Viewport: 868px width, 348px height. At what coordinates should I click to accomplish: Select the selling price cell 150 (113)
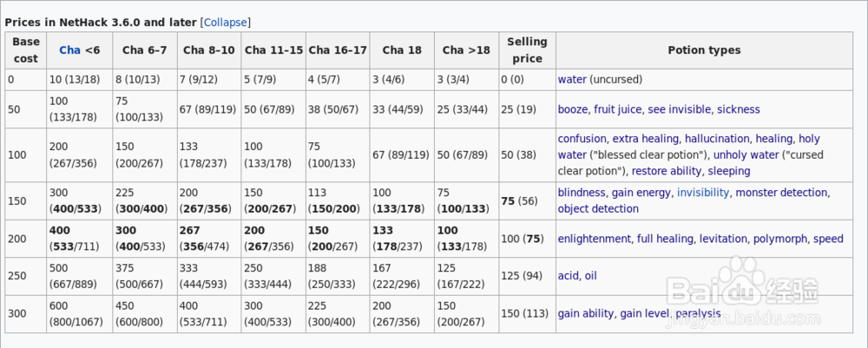point(527,313)
